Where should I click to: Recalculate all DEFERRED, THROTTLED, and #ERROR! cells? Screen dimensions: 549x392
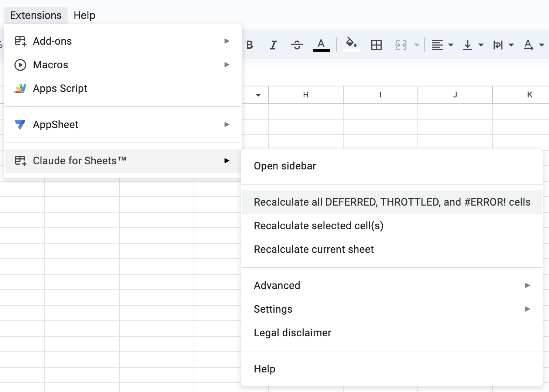pyautogui.click(x=392, y=202)
